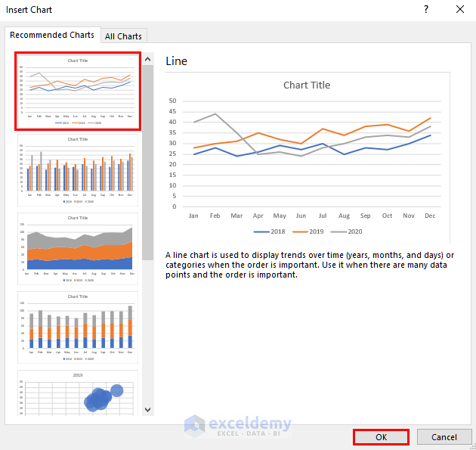The width and height of the screenshot is (476, 450).
Task: Click the 2019 legend entry in preview
Action: tap(308, 231)
